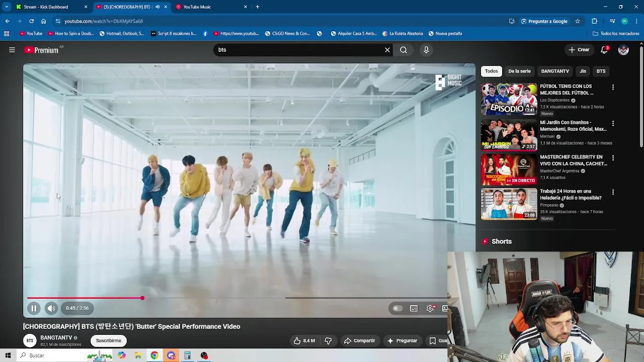Like the video (8,4 M)
Viewport: 644px width, 362px height.
click(304, 341)
